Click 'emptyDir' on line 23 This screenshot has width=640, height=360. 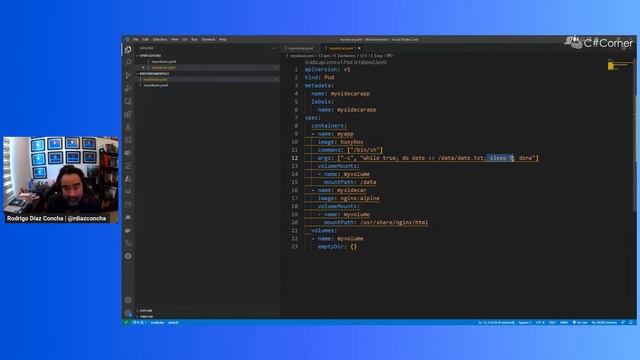click(x=332, y=247)
